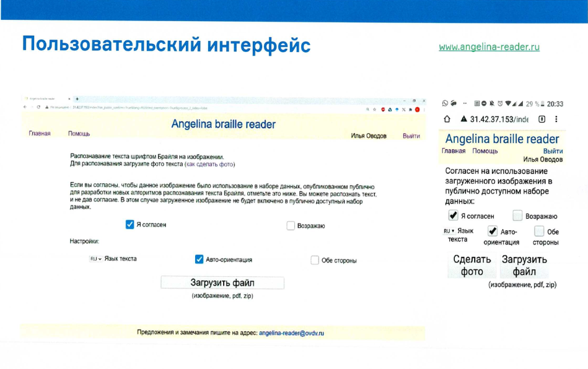This screenshot has height=369, width=588.
Task: Disable desktop 'Авто-ориентация' checkbox
Action: pyautogui.click(x=200, y=259)
